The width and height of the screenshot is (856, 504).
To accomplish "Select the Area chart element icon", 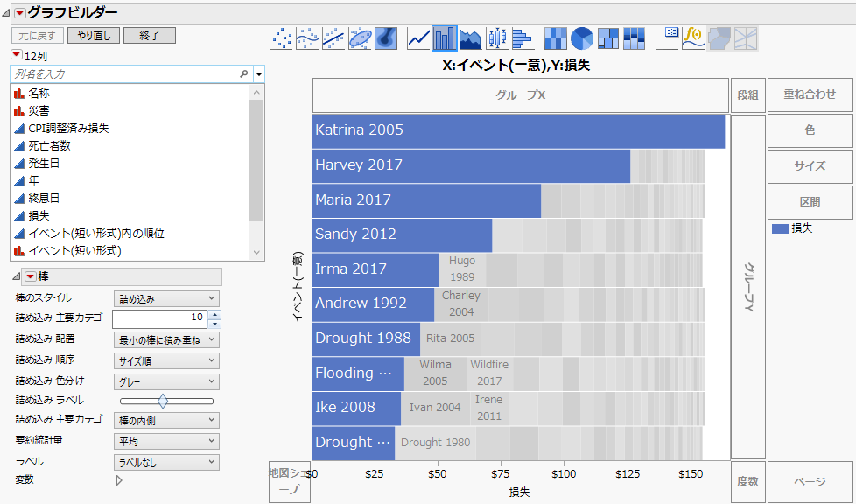I will pyautogui.click(x=471, y=38).
